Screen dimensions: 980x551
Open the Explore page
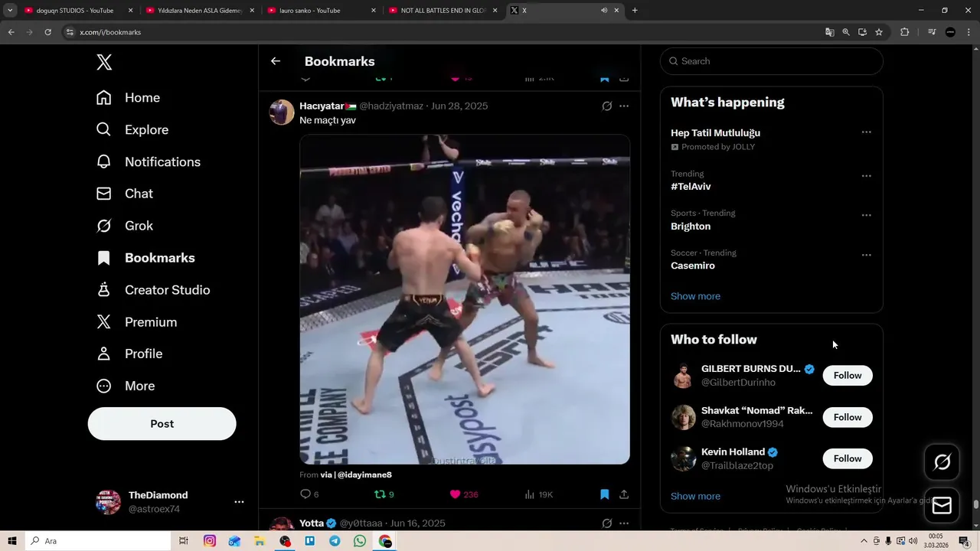tap(132, 130)
